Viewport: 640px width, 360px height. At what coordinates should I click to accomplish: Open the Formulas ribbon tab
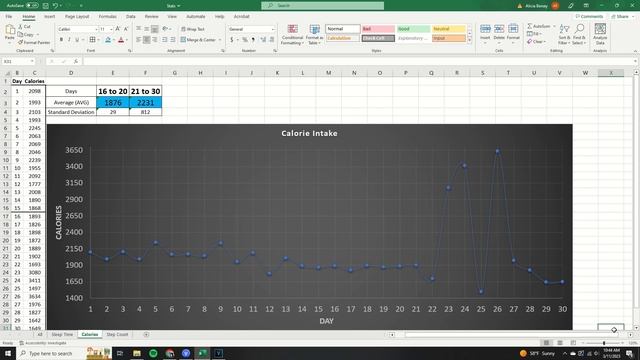coord(108,17)
